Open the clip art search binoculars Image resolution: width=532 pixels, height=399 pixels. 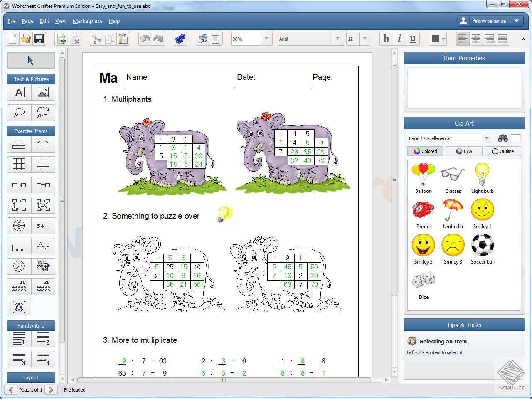(502, 138)
